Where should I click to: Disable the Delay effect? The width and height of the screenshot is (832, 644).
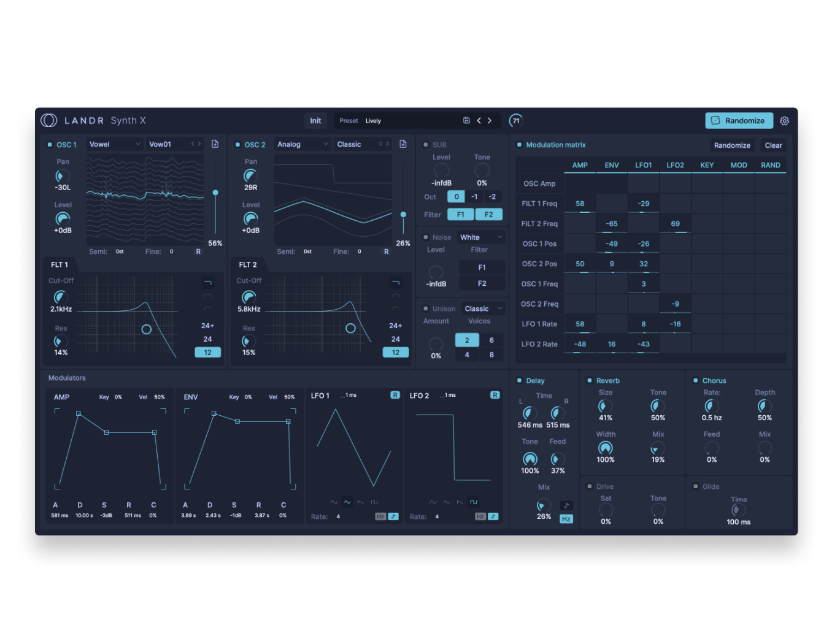pos(519,380)
